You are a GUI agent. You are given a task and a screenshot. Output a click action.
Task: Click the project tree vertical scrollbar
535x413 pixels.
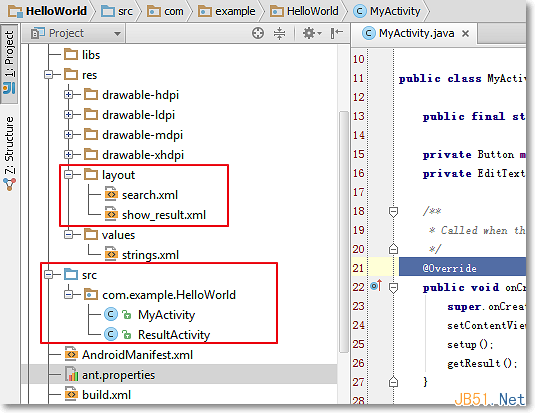point(344,232)
